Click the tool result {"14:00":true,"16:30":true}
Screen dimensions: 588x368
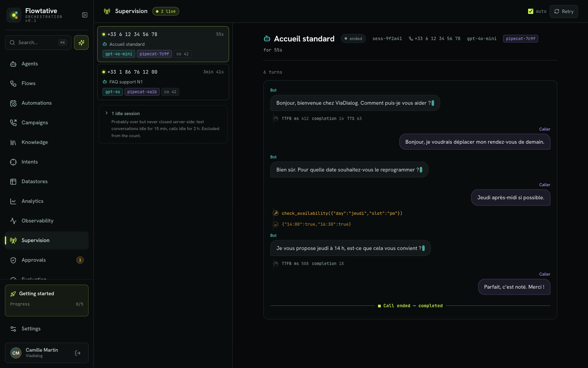click(x=316, y=224)
